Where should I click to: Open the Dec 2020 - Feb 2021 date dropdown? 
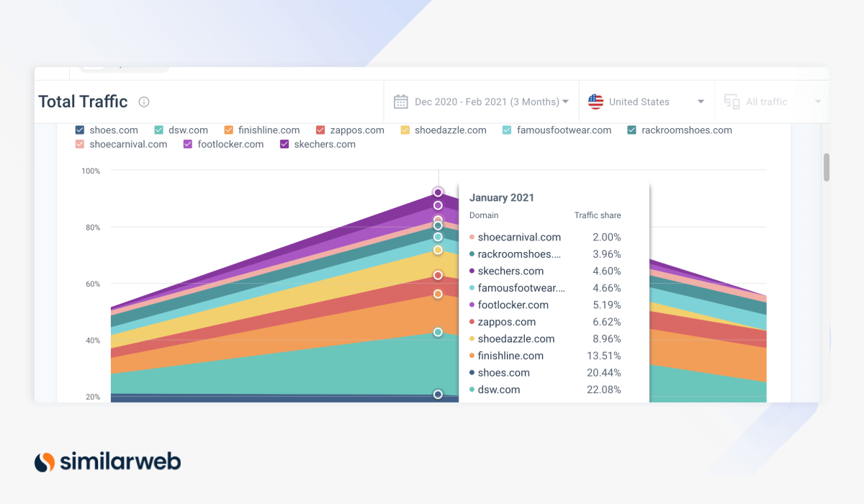click(482, 102)
